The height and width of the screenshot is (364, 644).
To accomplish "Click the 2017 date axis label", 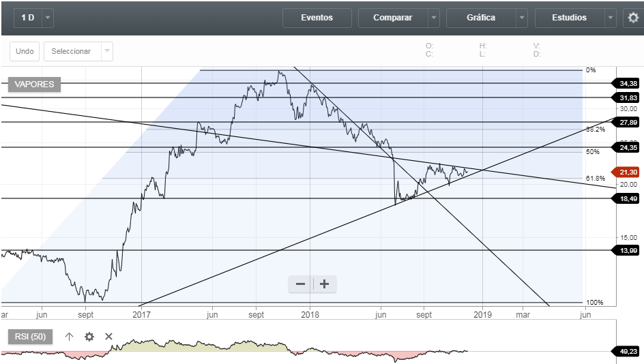I will coord(141,315).
